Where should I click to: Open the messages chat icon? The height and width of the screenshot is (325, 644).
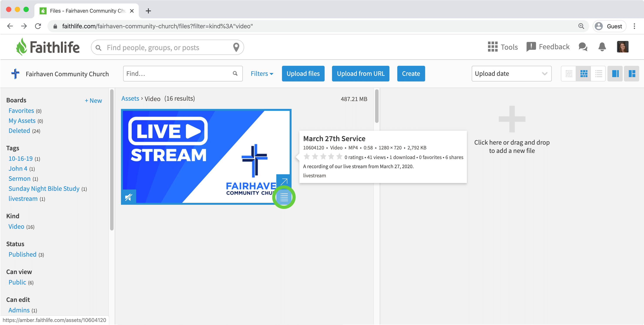tap(583, 47)
